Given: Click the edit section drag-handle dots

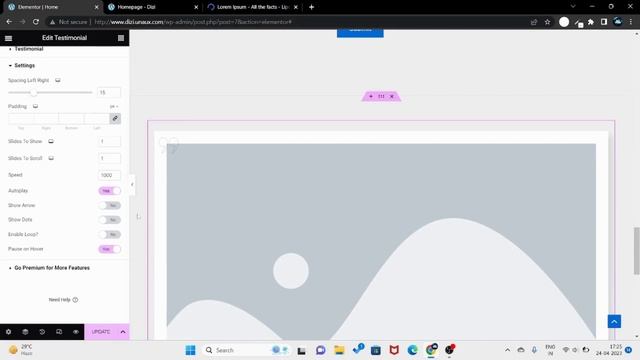Looking at the screenshot, I should pyautogui.click(x=381, y=96).
